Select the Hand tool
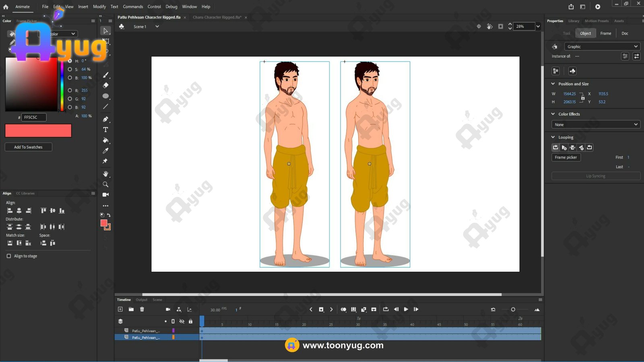 (105, 174)
